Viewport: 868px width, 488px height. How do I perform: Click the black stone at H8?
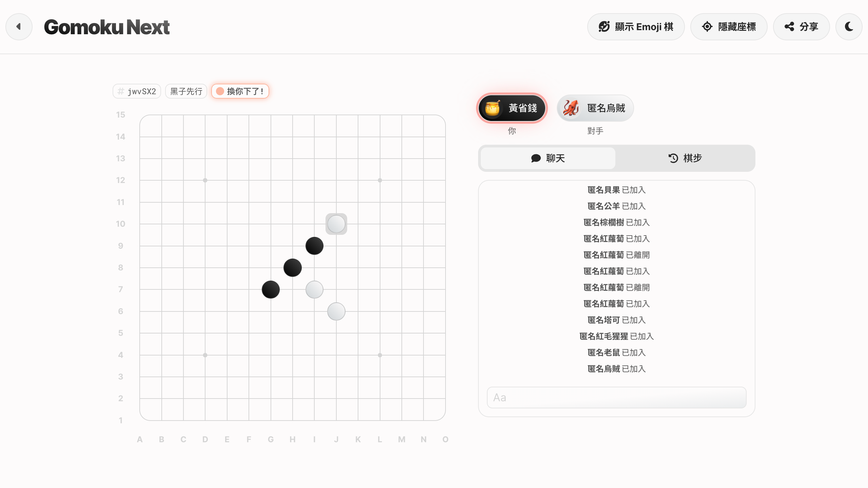coord(293,268)
